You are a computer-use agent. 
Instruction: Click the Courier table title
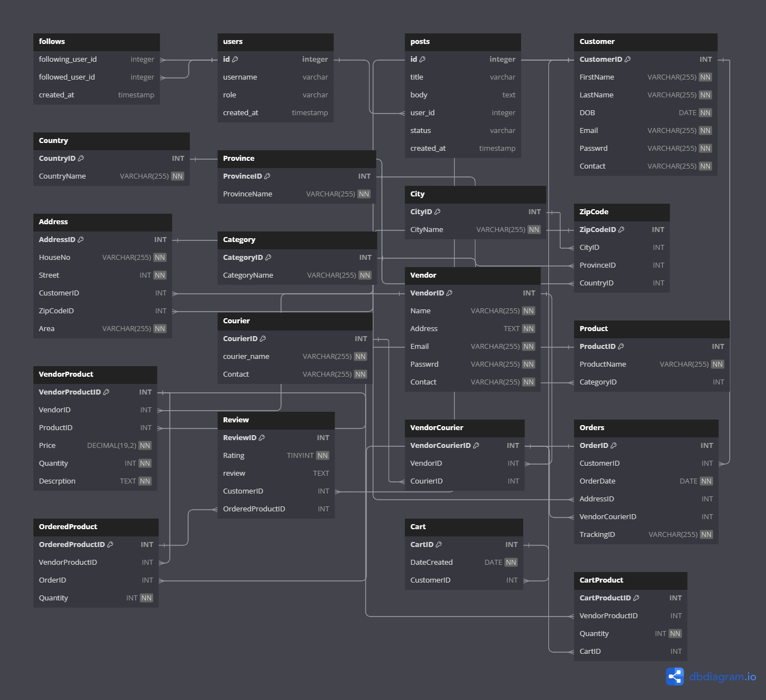tap(237, 321)
